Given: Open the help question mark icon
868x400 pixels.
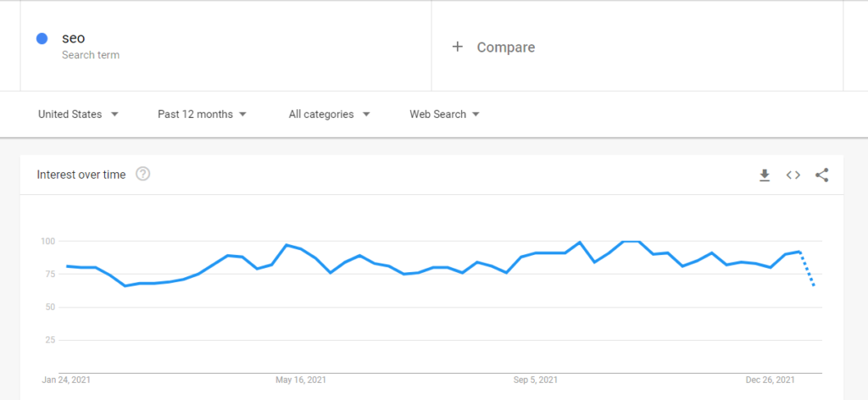Looking at the screenshot, I should point(142,175).
